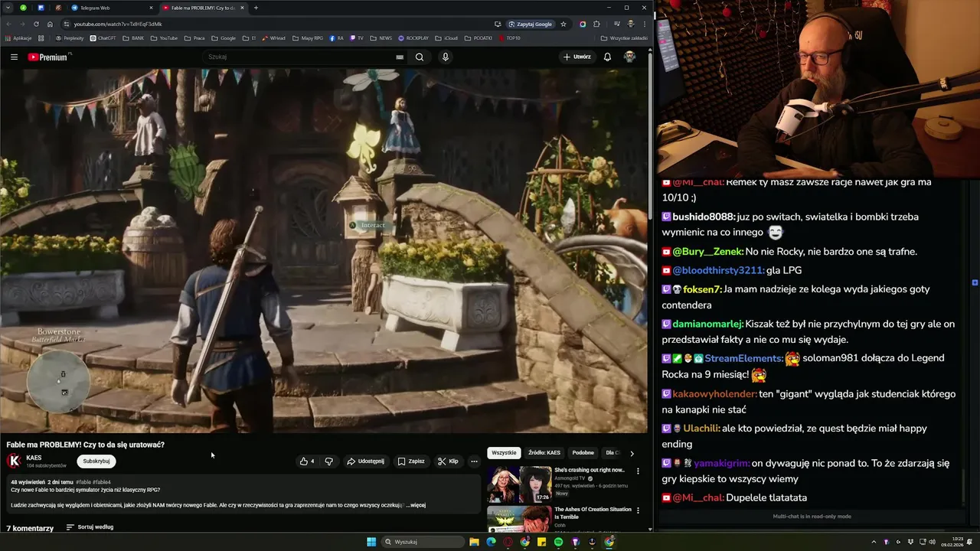Open the Sortuj według sort menu
Viewport: 980px width, 551px height.
pos(90,527)
